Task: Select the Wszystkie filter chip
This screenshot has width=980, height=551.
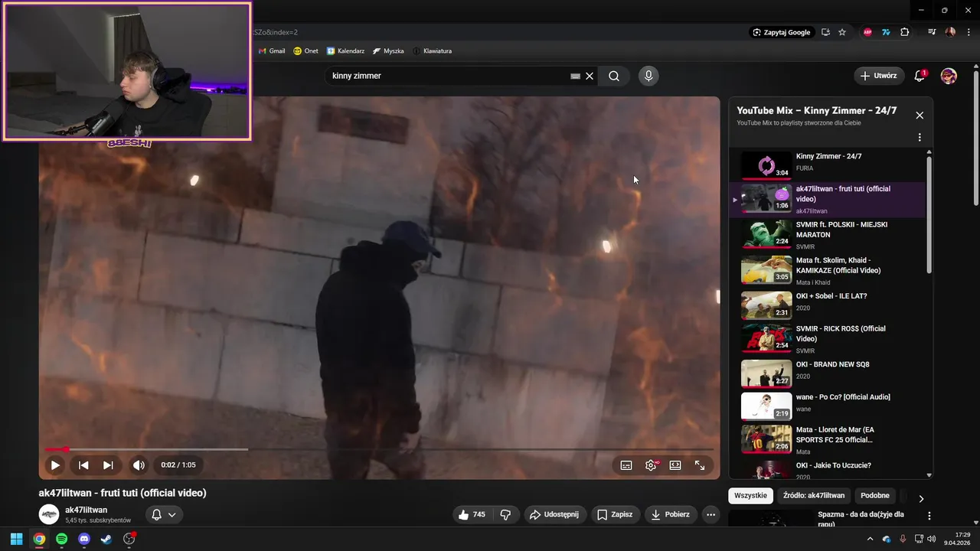Action: [x=750, y=495]
